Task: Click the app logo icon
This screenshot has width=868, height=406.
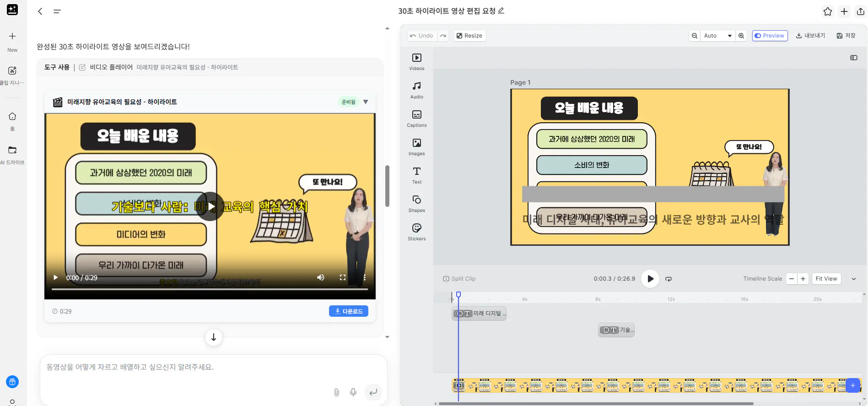Action: (12, 10)
